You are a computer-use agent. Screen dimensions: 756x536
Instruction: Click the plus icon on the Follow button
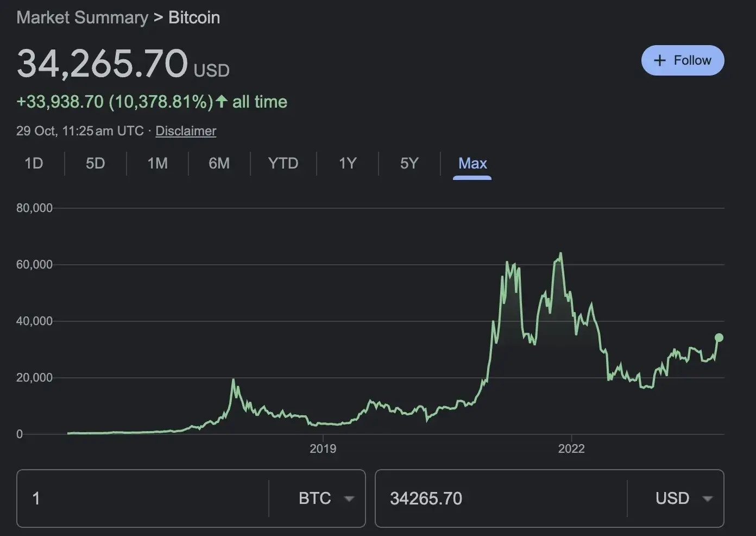(x=659, y=60)
